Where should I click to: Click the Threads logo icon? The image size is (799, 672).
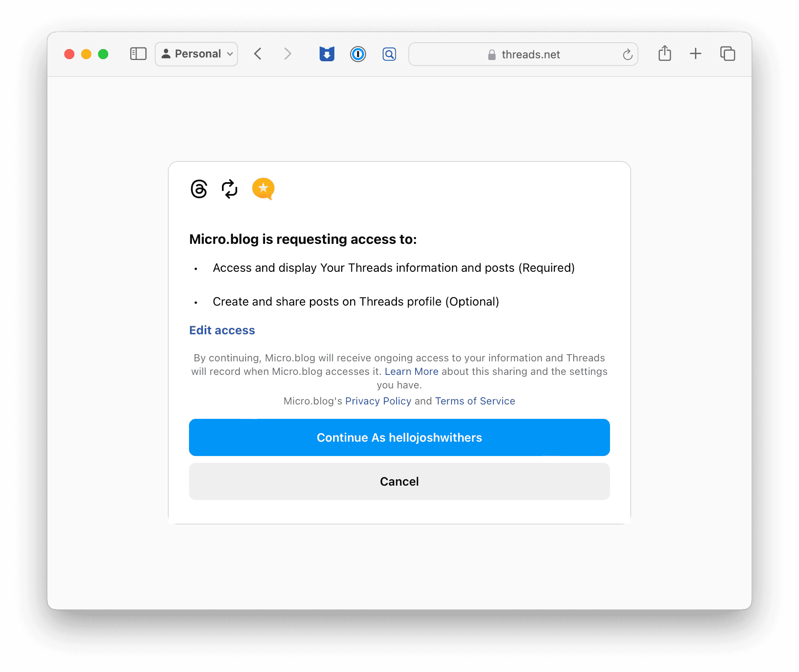(199, 189)
